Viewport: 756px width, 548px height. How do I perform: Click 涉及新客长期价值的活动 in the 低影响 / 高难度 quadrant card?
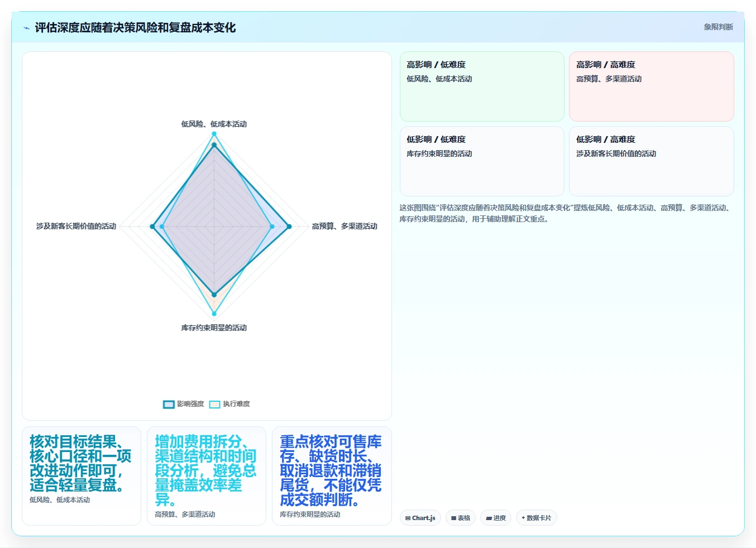click(x=616, y=154)
